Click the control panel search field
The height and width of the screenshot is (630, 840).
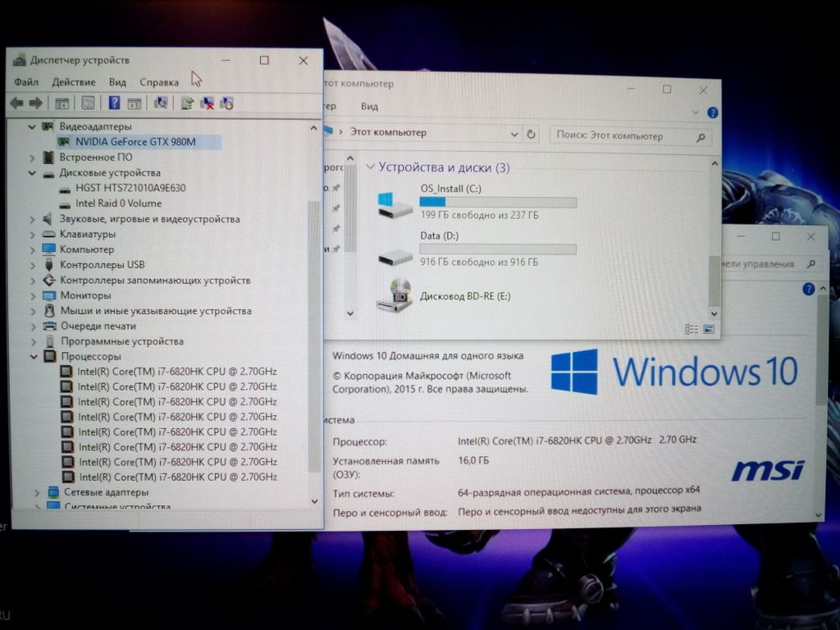[x=769, y=263]
